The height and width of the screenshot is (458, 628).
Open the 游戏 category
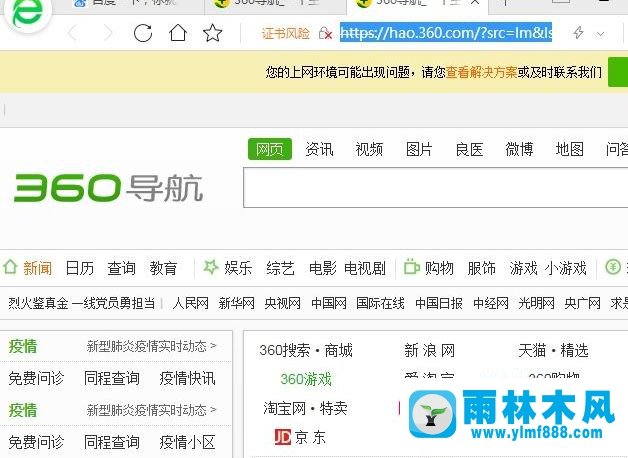523,268
